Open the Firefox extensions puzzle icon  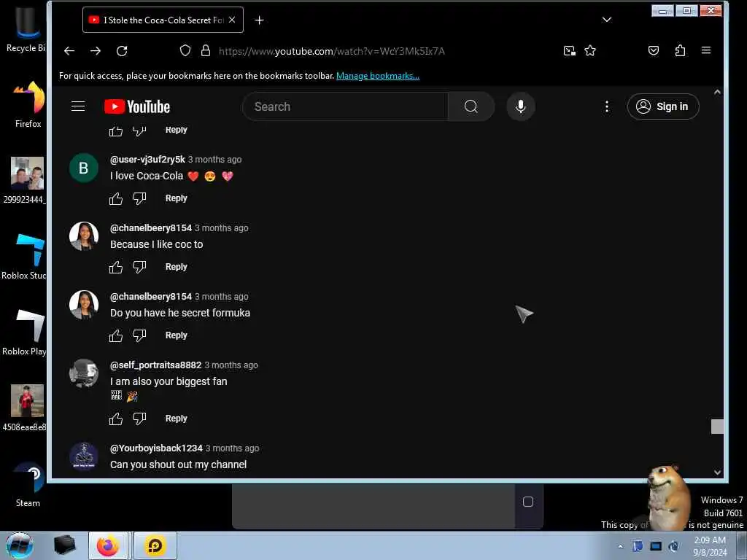(681, 50)
